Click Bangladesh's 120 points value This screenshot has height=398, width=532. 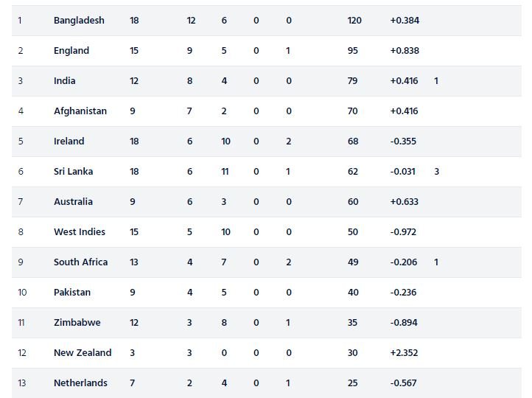(354, 21)
